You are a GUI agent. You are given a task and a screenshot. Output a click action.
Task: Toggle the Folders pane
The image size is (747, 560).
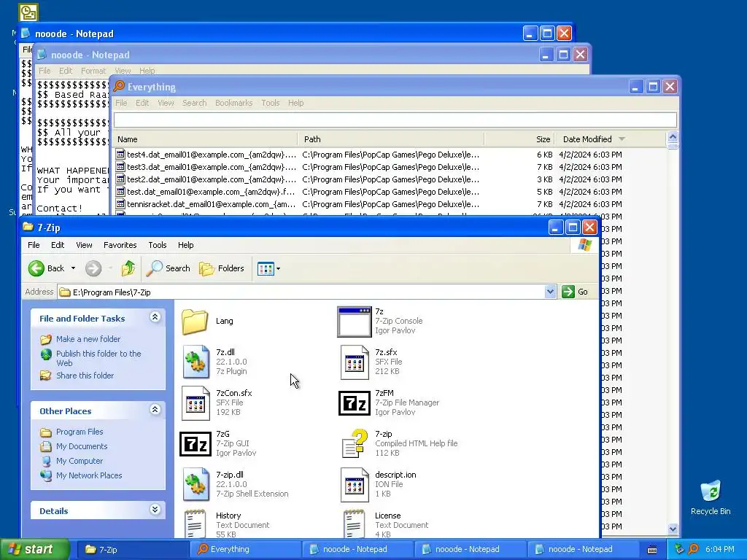(x=222, y=268)
